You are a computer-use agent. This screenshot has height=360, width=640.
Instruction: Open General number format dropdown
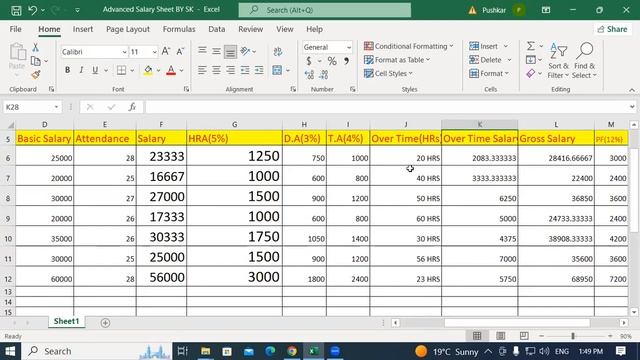pyautogui.click(x=349, y=47)
